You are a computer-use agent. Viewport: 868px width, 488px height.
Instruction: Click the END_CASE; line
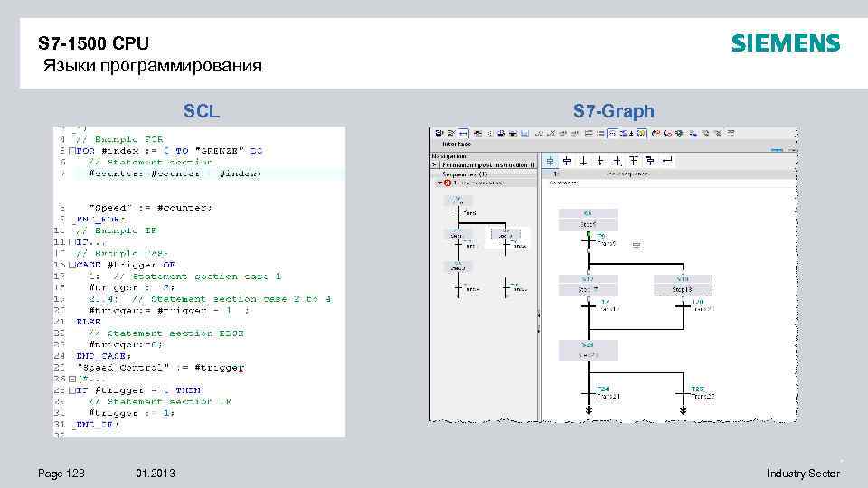103,356
